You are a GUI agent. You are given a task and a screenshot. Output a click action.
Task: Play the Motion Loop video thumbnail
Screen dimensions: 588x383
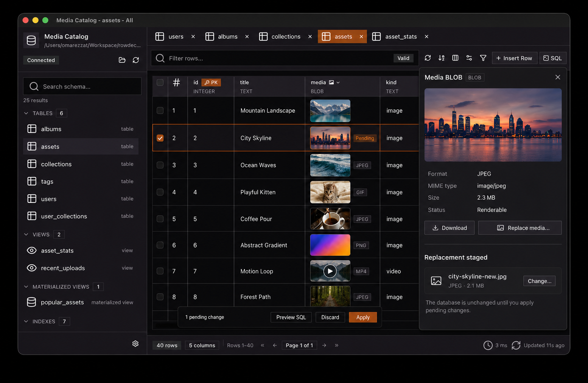[x=330, y=271]
